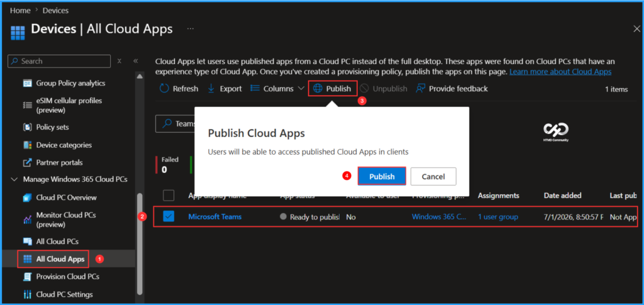This screenshot has width=644, height=305.
Task: Click the Refresh toolbar label
Action: [186, 89]
